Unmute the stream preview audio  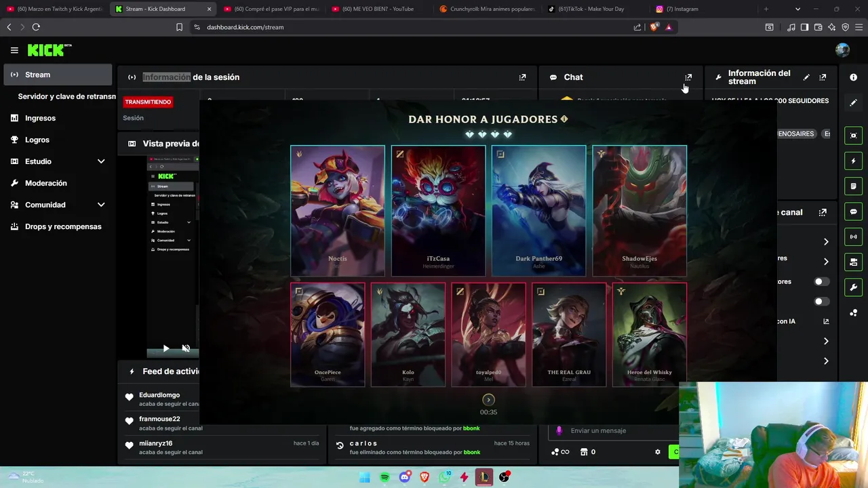tap(186, 348)
